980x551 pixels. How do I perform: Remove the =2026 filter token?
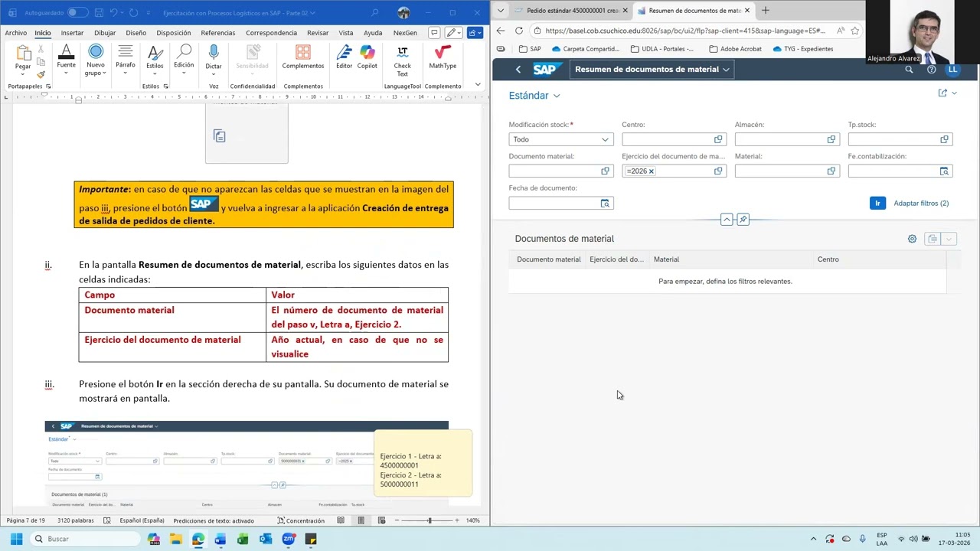coord(652,171)
